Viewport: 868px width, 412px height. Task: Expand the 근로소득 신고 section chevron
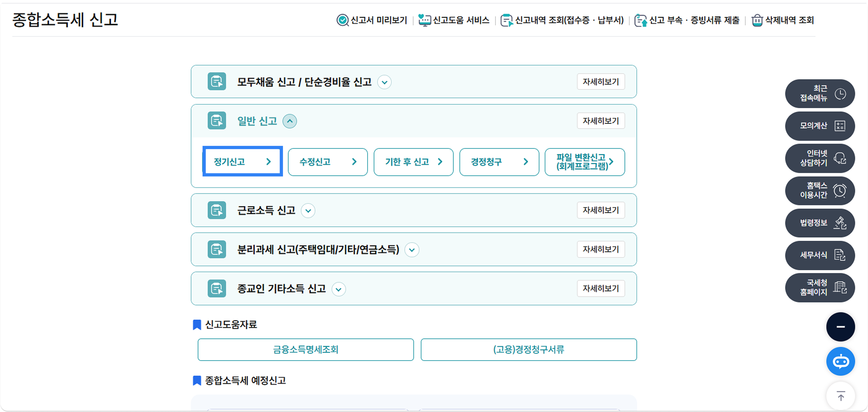pos(308,211)
